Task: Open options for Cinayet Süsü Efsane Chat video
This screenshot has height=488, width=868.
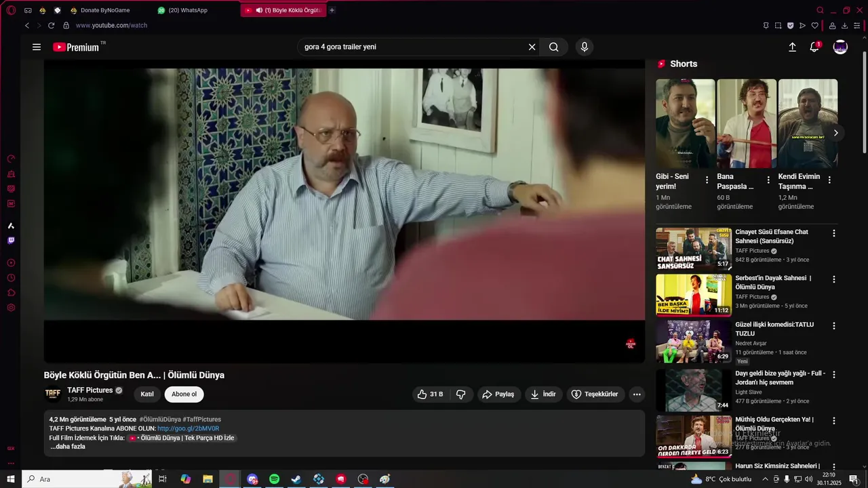Action: pyautogui.click(x=834, y=233)
